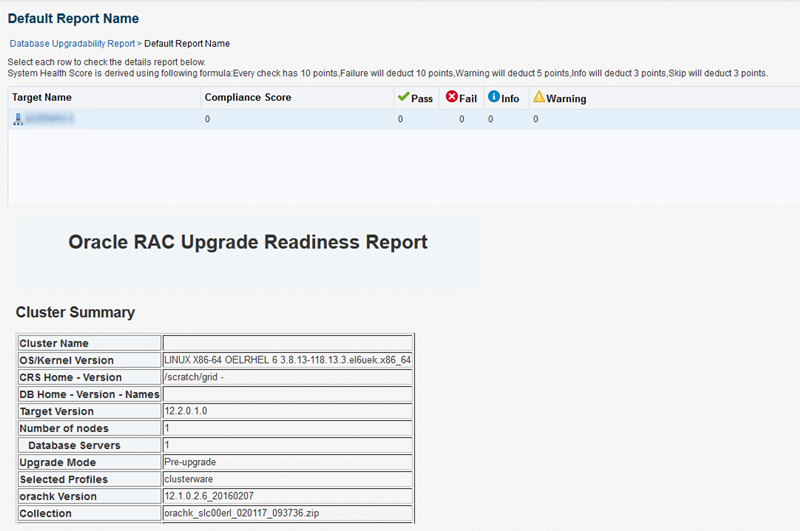Click the Default Report Name breadcrumb text
Screen dimensions: 800x531
pos(187,44)
